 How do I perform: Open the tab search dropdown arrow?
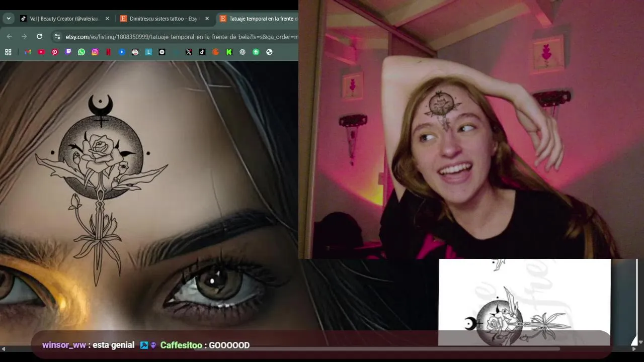point(9,19)
